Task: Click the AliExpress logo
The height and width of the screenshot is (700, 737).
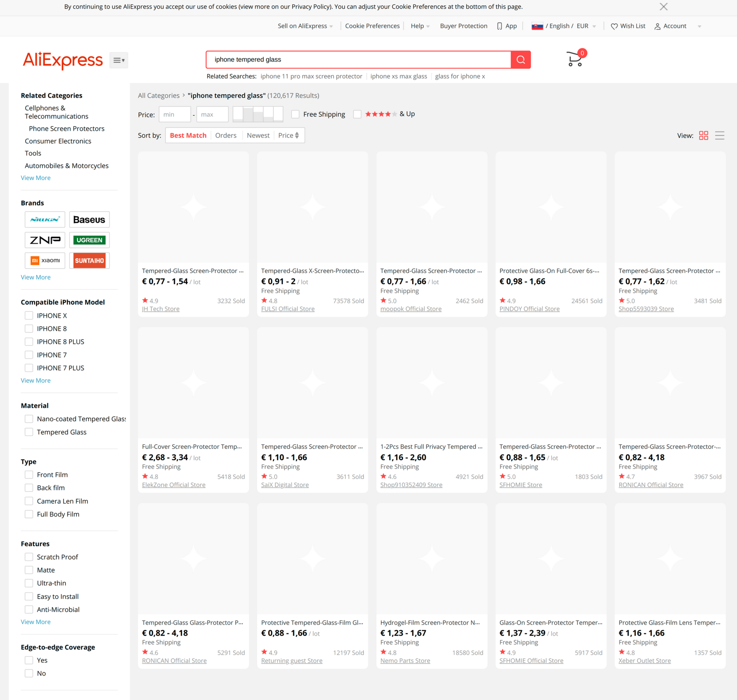Action: 63,60
